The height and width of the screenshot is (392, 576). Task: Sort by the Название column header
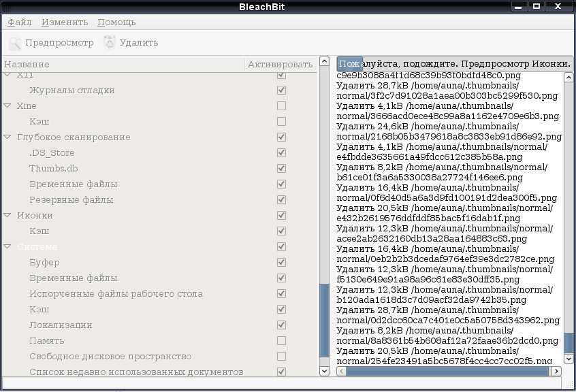123,64
